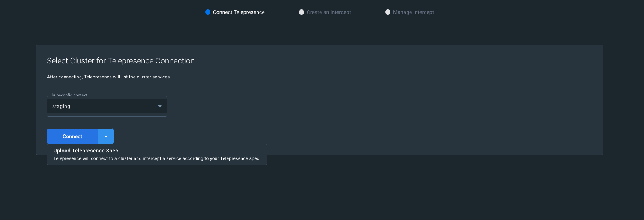Click the Create an Intercept step circle
The image size is (644, 220).
click(302, 12)
